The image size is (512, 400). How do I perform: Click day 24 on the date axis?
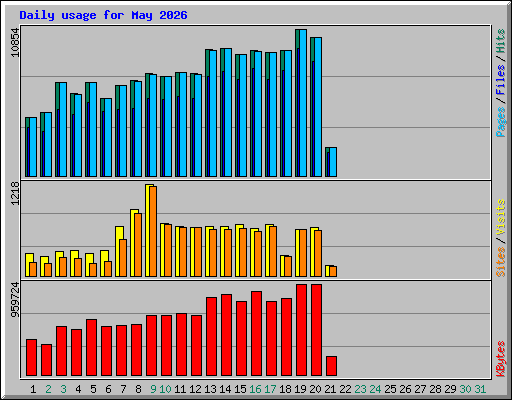375,389
